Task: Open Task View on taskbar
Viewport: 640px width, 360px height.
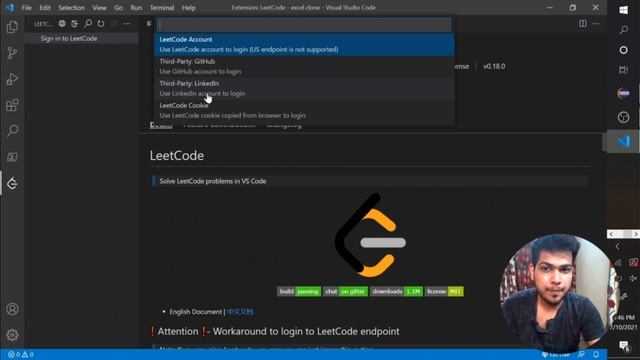Action: tap(623, 70)
